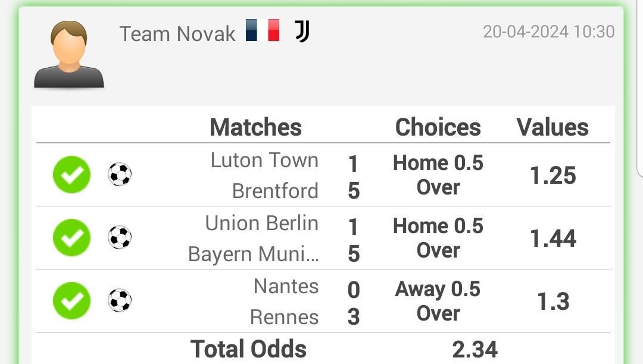Tap the Union Berlin row green checkmark
The image size is (643, 364).
(x=72, y=237)
